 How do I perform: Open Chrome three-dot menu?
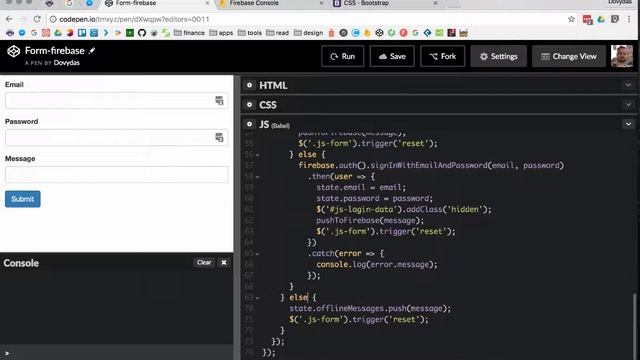pos(629,19)
